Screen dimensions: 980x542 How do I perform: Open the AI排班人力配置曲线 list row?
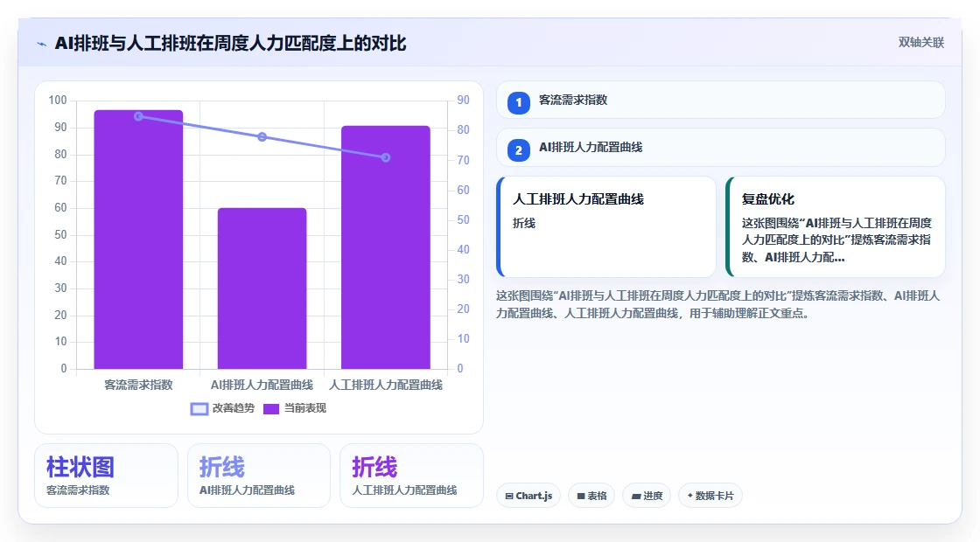point(721,148)
